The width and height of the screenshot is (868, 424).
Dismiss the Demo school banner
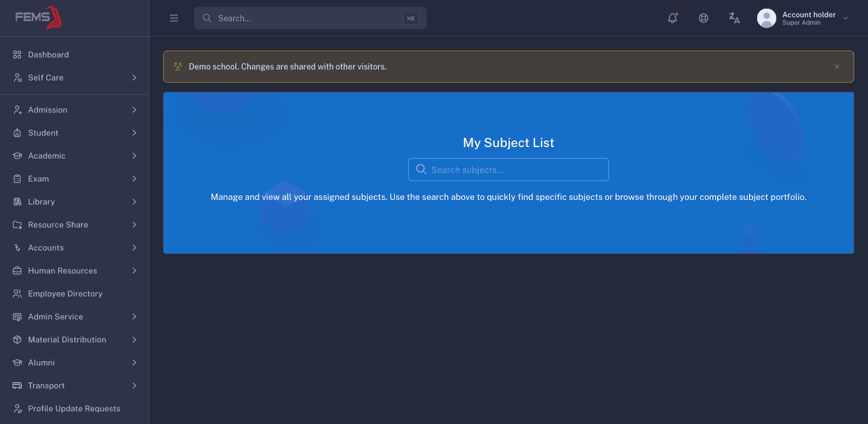click(x=837, y=67)
